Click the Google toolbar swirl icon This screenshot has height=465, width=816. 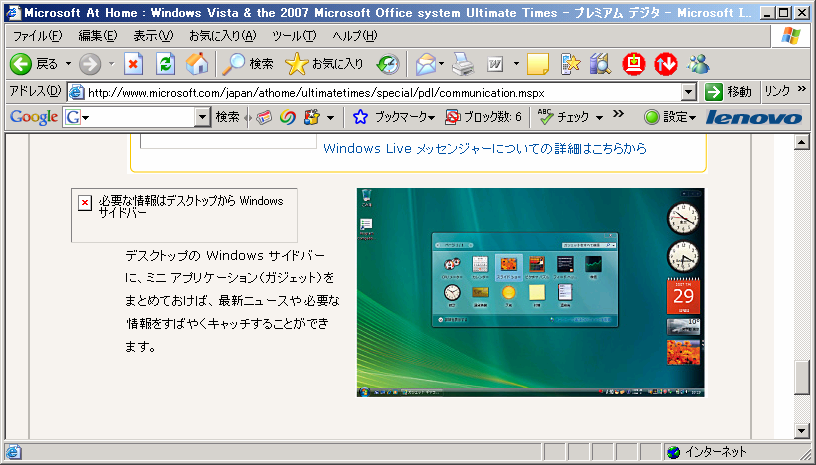[x=288, y=118]
